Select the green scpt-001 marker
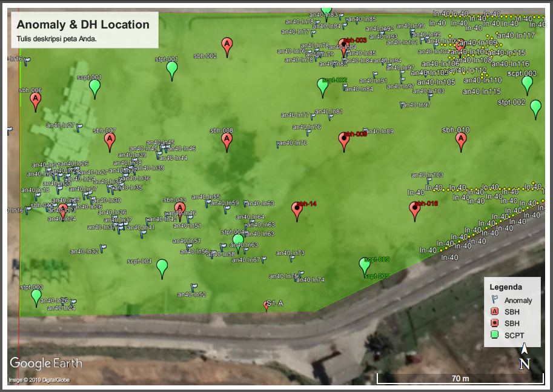 click(94, 88)
